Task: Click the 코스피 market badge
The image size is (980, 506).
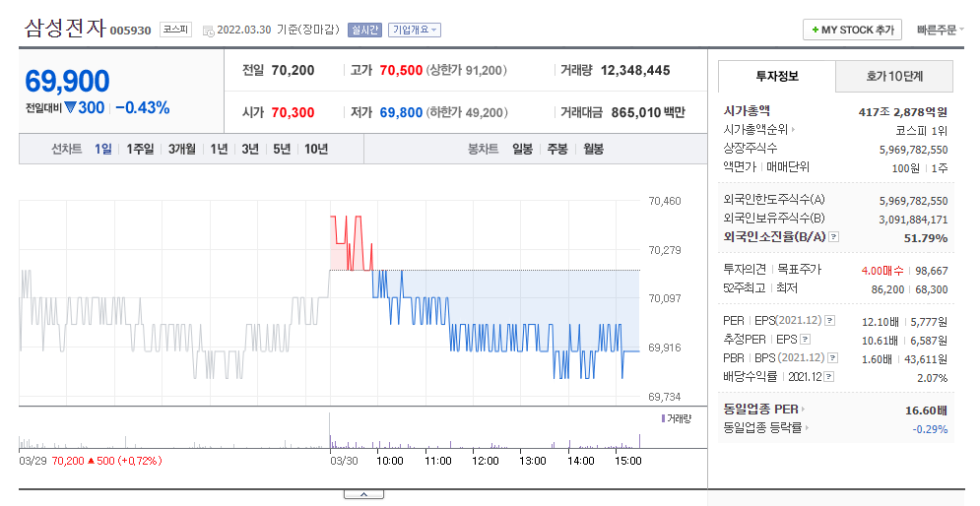Action: pos(175,30)
